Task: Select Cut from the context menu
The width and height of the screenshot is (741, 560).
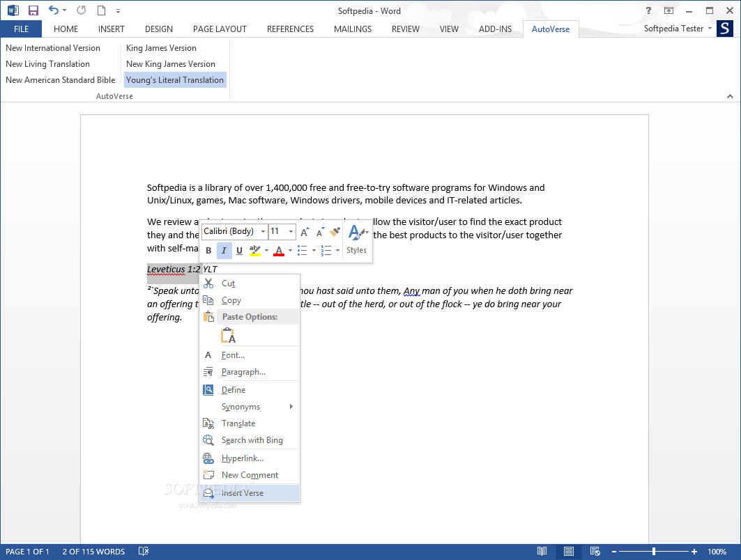Action: [250, 283]
